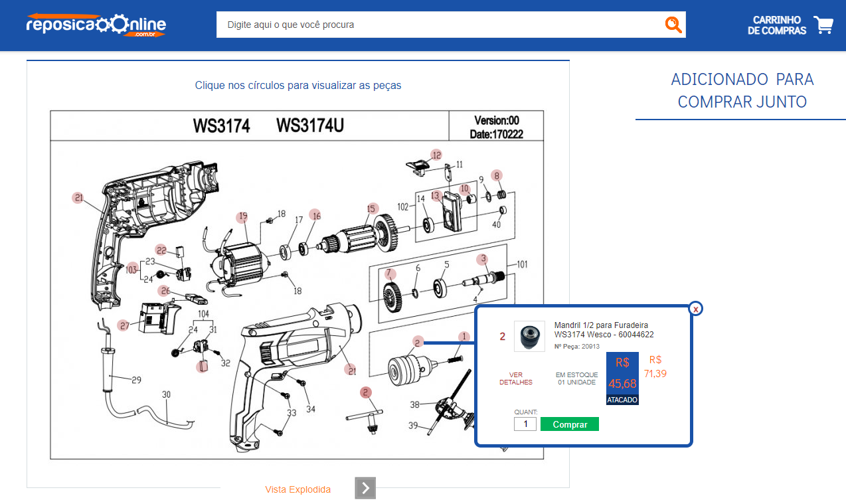The width and height of the screenshot is (846, 504).
Task: Click the Mandril product thumbnail image
Action: [529, 337]
